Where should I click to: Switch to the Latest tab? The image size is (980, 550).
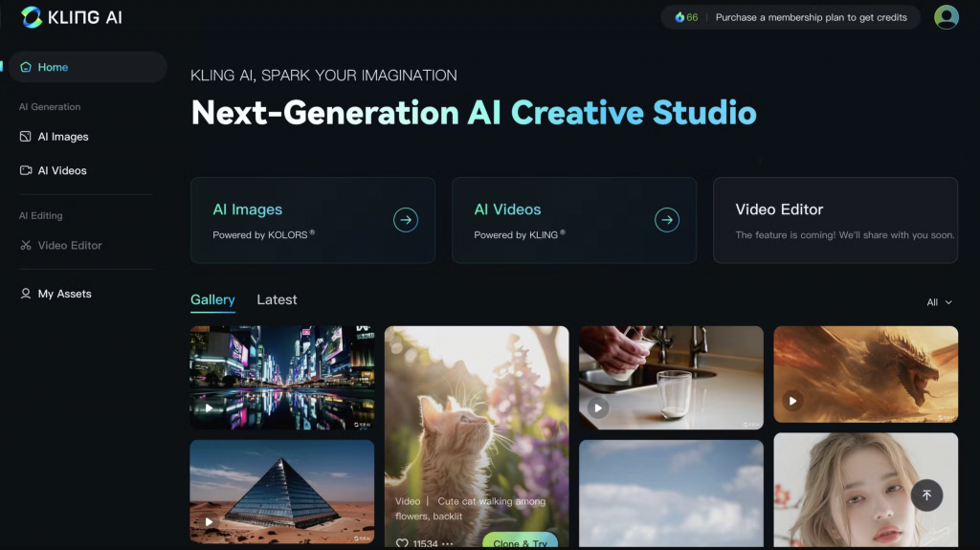click(x=277, y=299)
